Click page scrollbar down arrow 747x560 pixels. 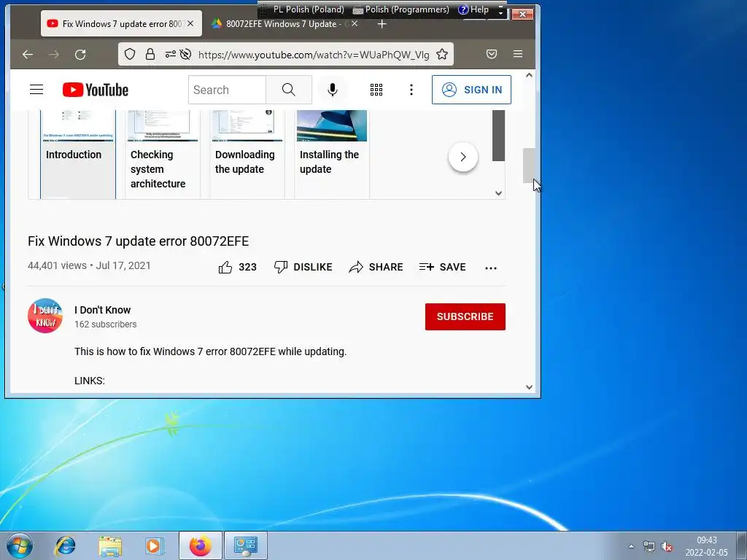coord(529,387)
